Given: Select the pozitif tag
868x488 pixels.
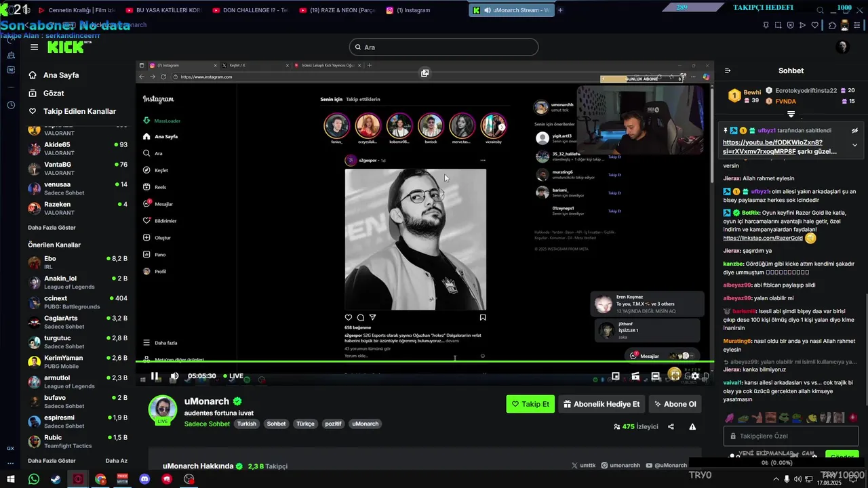Looking at the screenshot, I should point(333,424).
